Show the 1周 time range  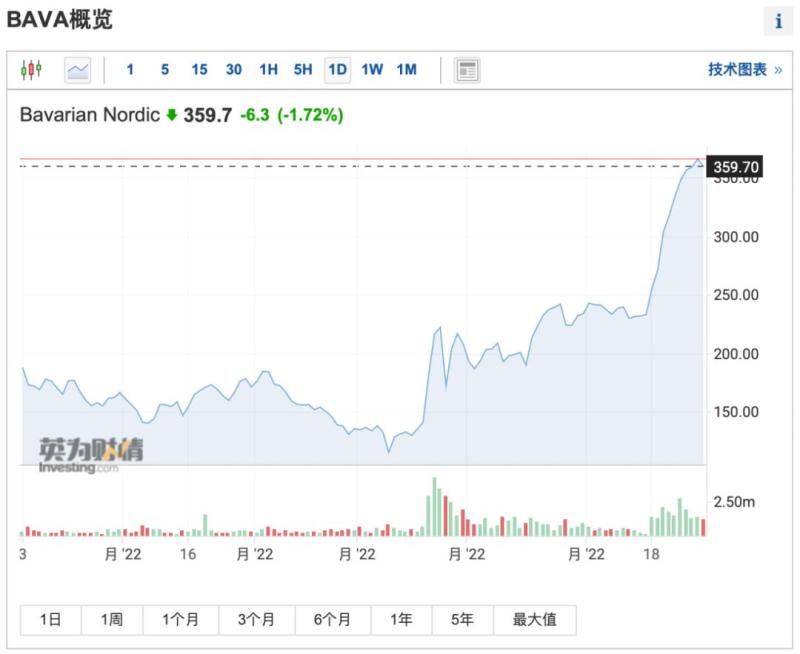(112, 620)
